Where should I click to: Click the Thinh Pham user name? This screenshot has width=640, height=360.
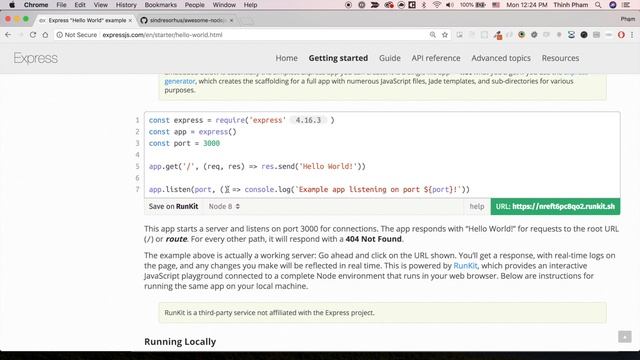(571, 5)
